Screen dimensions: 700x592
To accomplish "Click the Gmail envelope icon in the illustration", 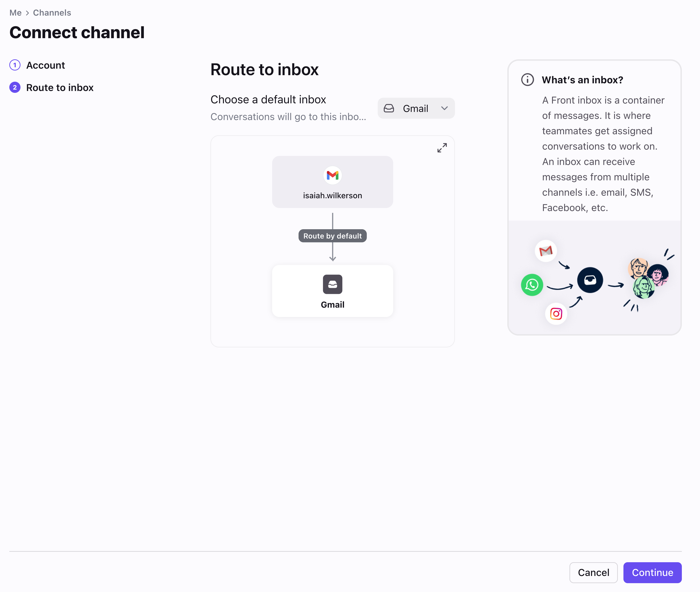I will point(546,251).
